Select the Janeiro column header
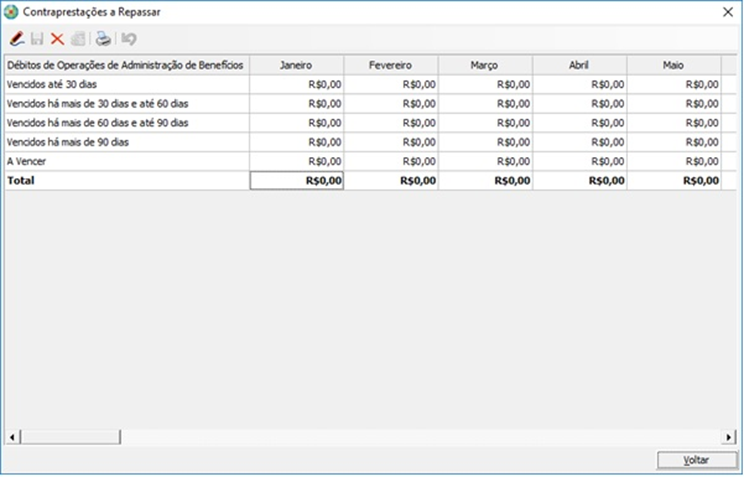This screenshot has width=744, height=477. point(296,65)
